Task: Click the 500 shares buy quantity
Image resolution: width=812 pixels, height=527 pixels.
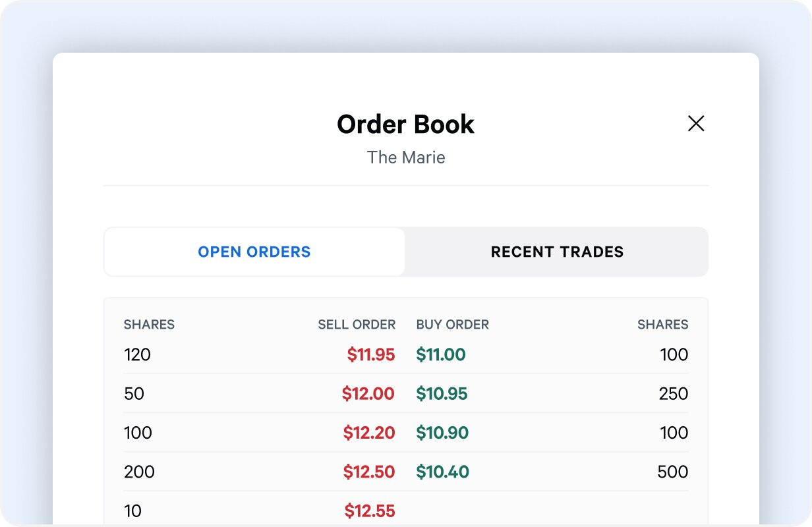Action: (674, 472)
